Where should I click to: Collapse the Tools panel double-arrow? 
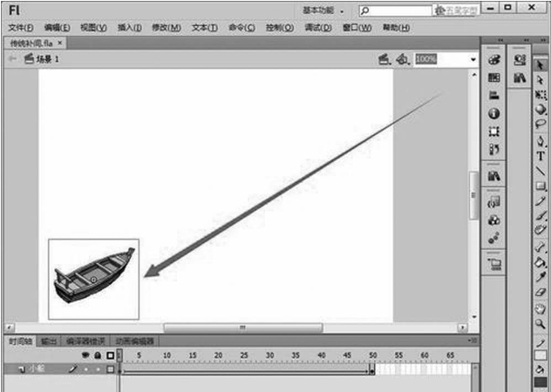(x=543, y=40)
